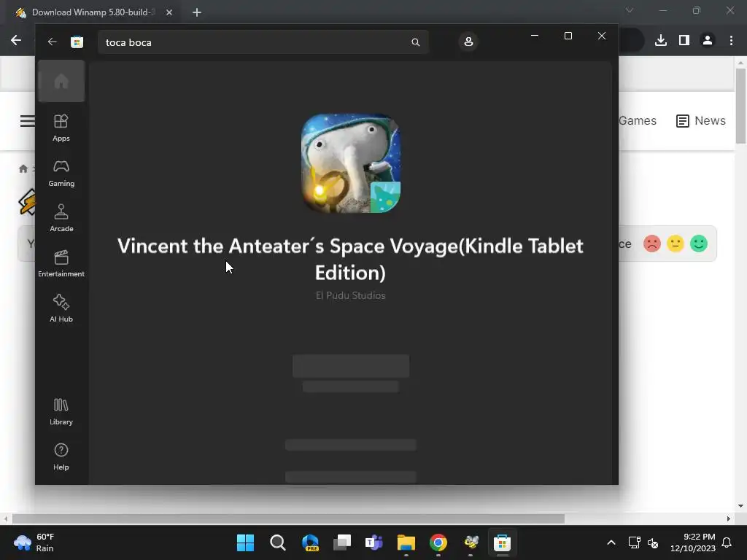The height and width of the screenshot is (560, 747).
Task: Open the AI Hub in Store sidebar
Action: pyautogui.click(x=61, y=308)
